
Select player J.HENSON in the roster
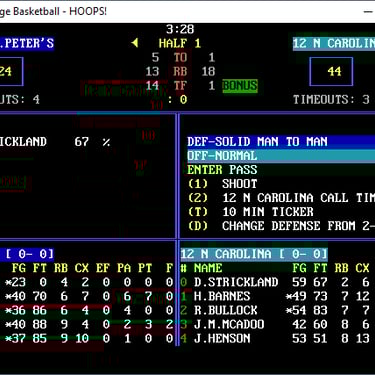222,338
